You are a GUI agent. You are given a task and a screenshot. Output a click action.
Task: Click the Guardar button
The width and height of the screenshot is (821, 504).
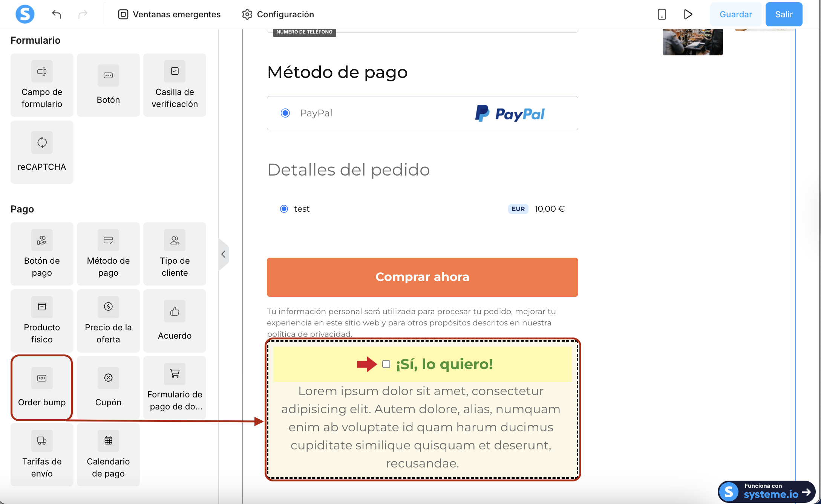[735, 14]
